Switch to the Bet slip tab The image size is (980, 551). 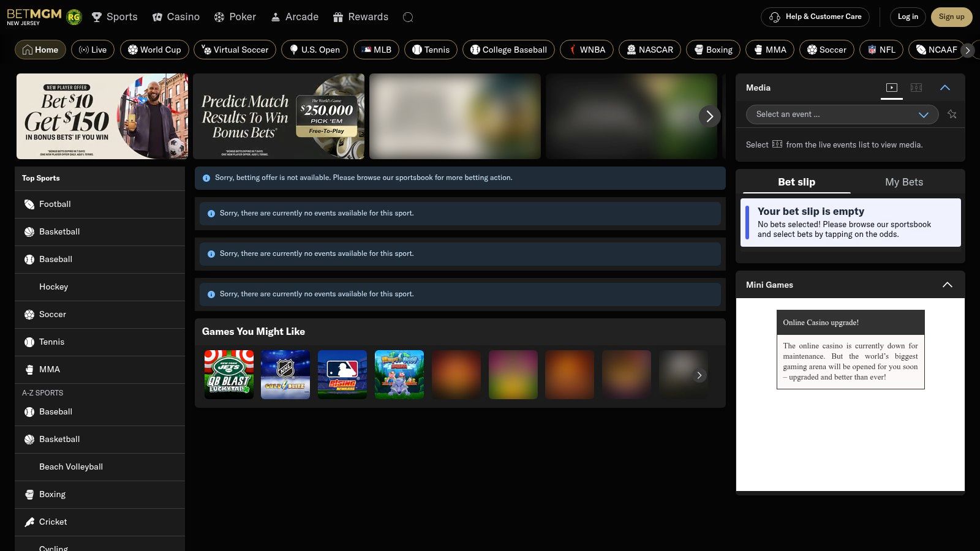[796, 182]
